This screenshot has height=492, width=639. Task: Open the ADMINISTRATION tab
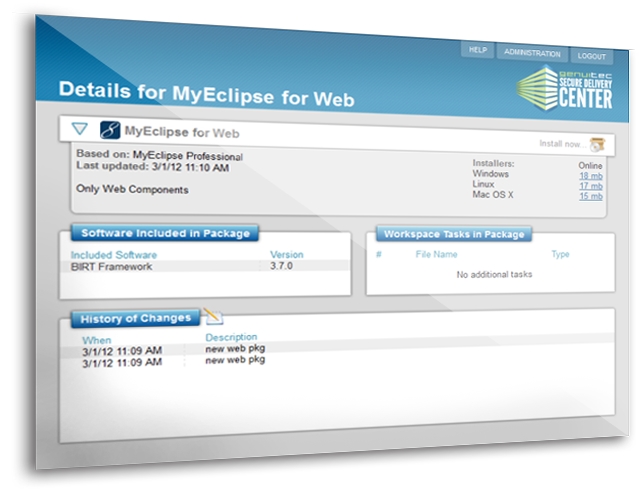pyautogui.click(x=532, y=53)
